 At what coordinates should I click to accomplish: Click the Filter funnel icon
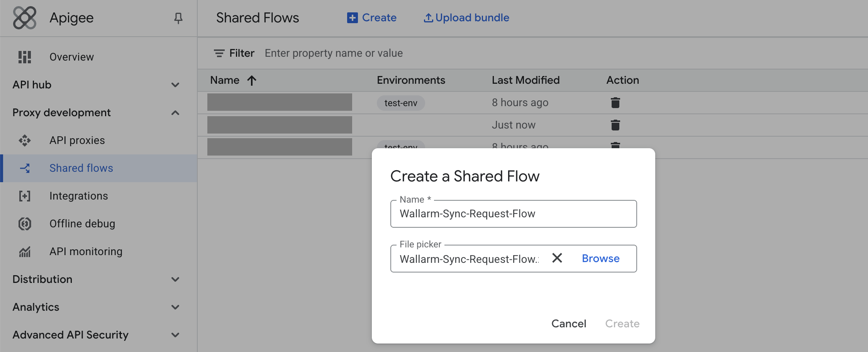(219, 53)
